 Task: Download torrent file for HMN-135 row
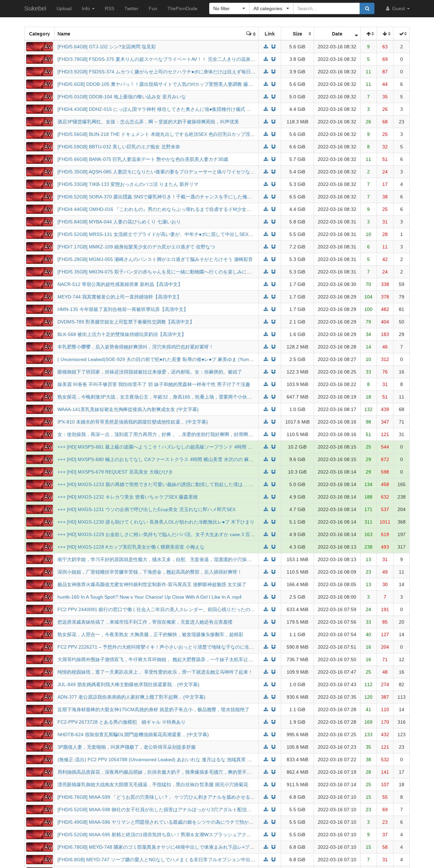pos(266,309)
